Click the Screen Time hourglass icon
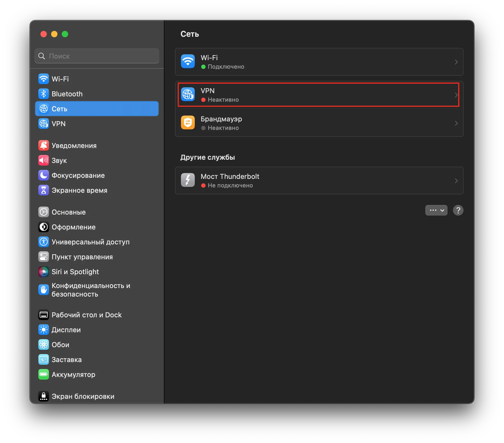The image size is (504, 443). point(44,190)
